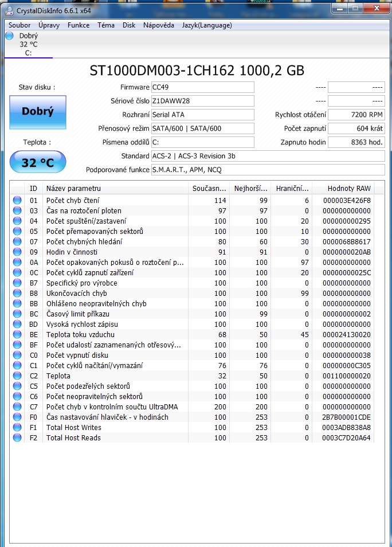Open the Jazyk(Language) menu
392x547 pixels.
207,25
